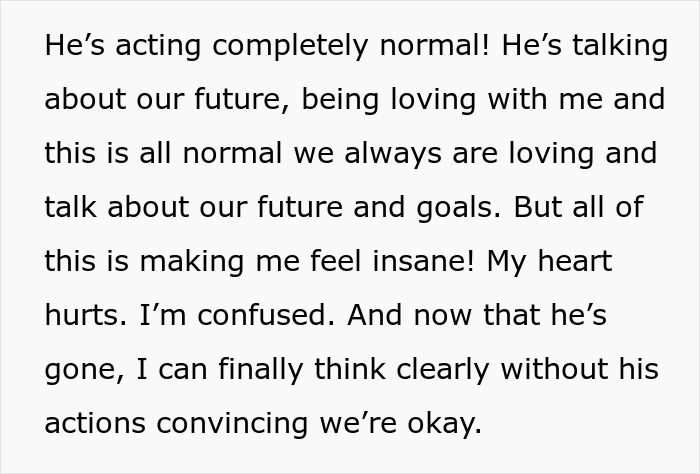Click the word "clearly"
700x474 pixels.
pos(438,370)
